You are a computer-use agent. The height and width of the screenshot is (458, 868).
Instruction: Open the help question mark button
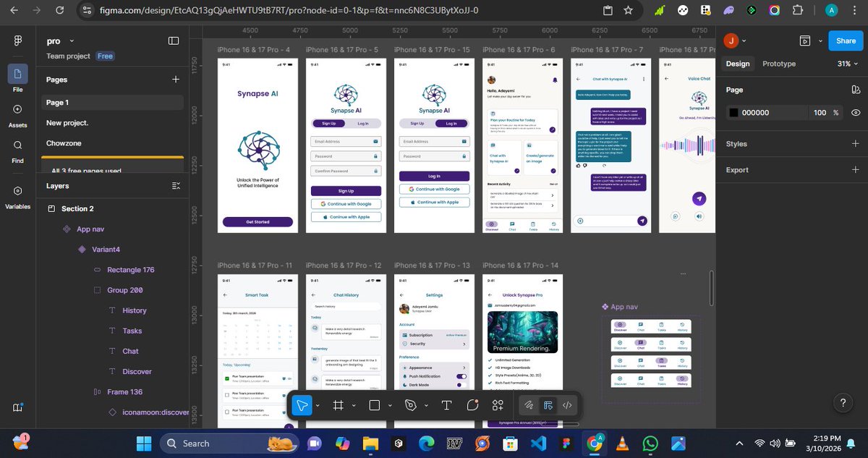[x=843, y=404]
